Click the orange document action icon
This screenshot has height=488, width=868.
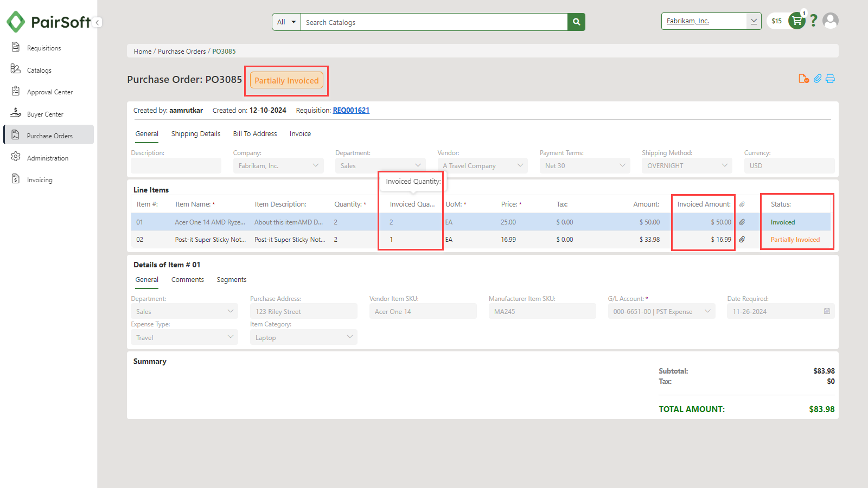pos(803,79)
